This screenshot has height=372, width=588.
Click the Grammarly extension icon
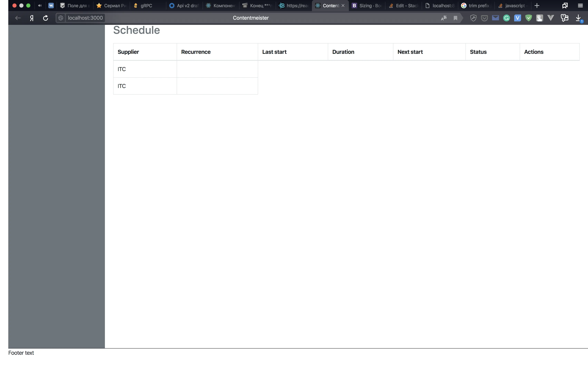click(x=507, y=18)
